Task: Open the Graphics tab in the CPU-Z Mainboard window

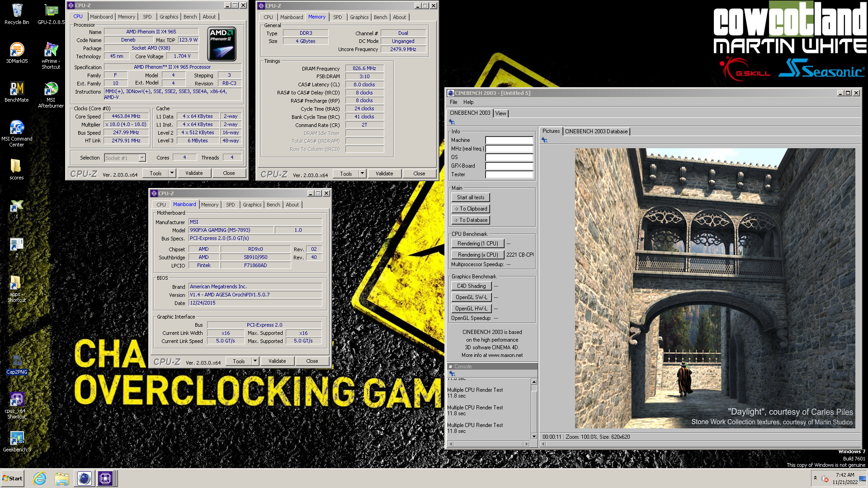Action: pos(252,205)
